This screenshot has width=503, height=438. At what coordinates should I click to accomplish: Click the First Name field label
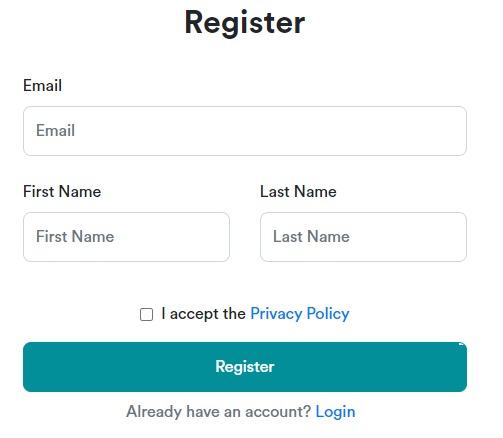click(62, 191)
